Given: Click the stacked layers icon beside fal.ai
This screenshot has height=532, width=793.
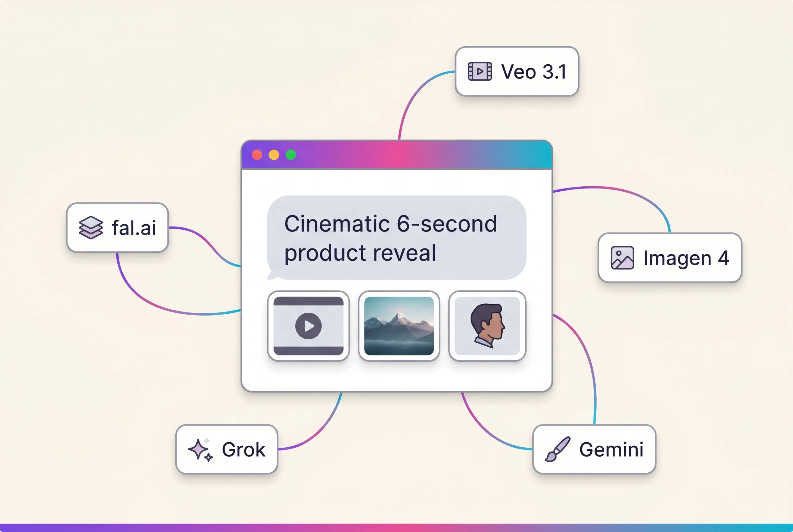Looking at the screenshot, I should pyautogui.click(x=91, y=228).
